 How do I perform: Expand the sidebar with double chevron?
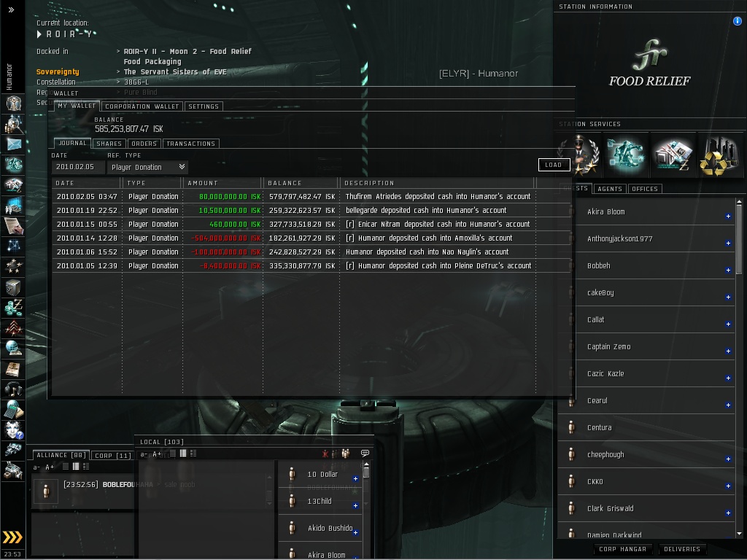pos(12,9)
